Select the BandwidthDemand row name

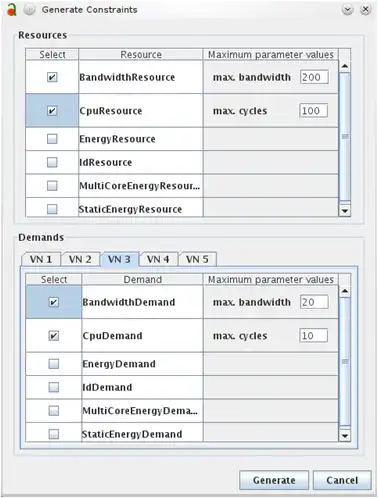point(129,302)
